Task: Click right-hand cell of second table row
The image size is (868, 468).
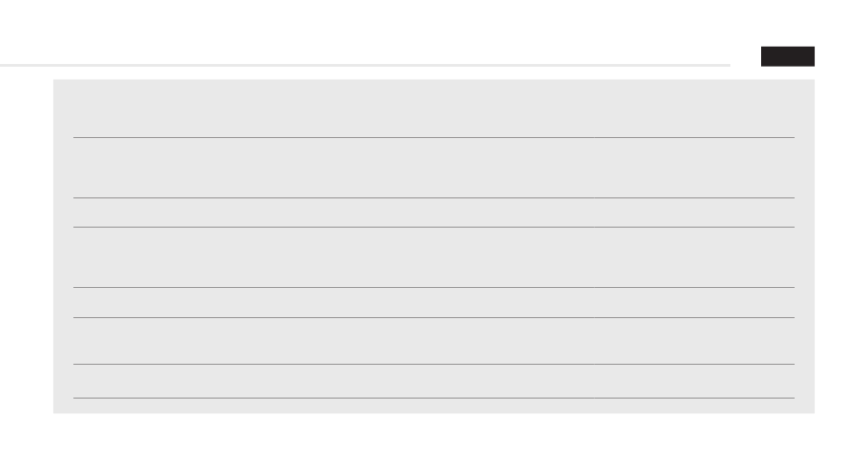Action: point(694,168)
